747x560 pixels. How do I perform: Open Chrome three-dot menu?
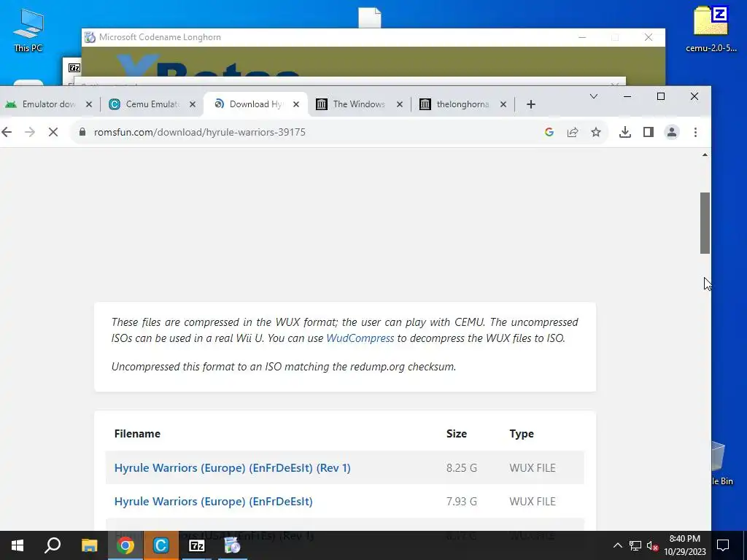(x=695, y=132)
